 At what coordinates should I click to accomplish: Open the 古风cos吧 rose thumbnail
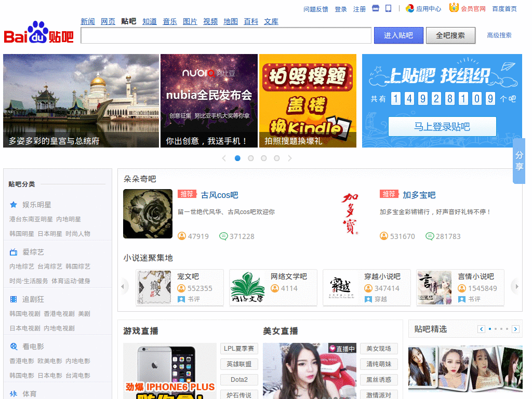[148, 214]
